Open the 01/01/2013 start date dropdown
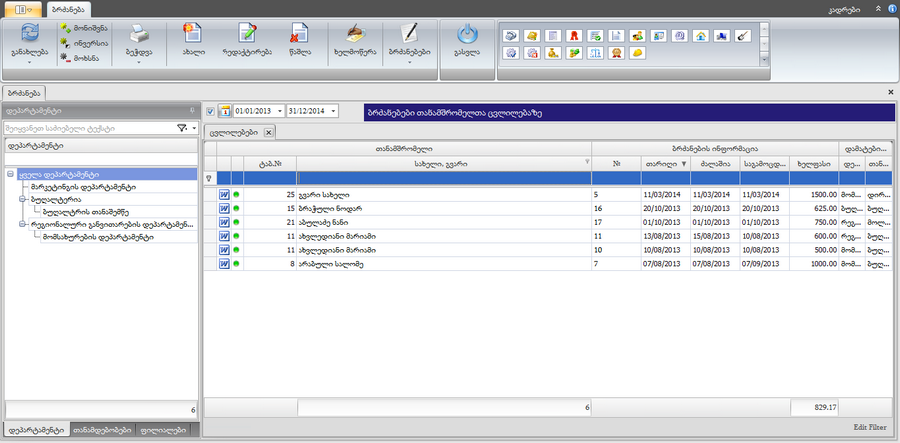This screenshot has width=900, height=443. tap(279, 111)
